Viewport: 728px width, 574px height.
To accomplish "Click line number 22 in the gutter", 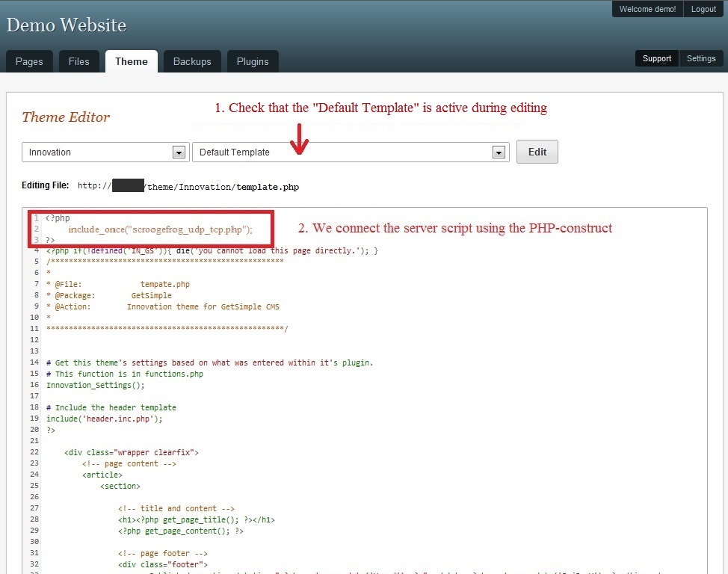I will coord(34,452).
